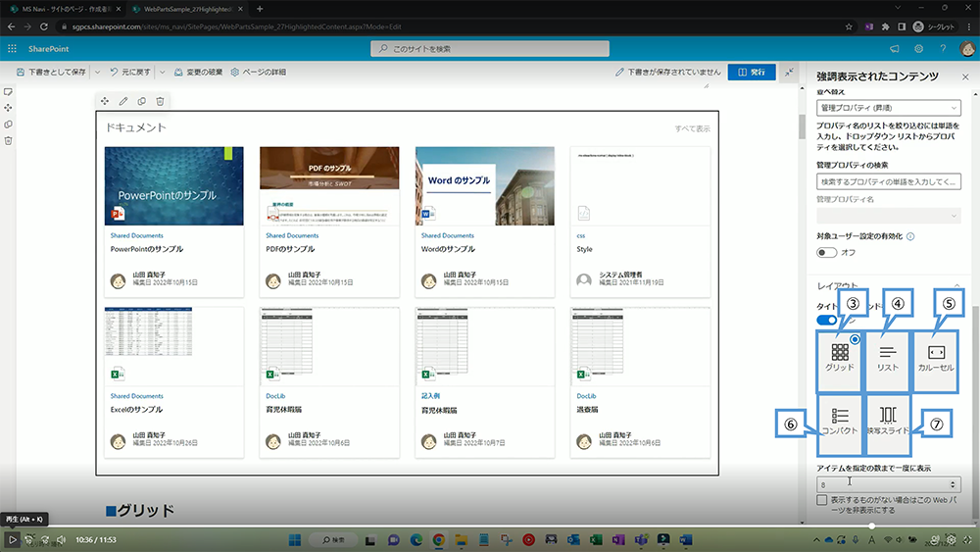Collapse the page header with the arrows icon beside 発行
Image resolution: width=980 pixels, height=552 pixels.
click(x=789, y=72)
